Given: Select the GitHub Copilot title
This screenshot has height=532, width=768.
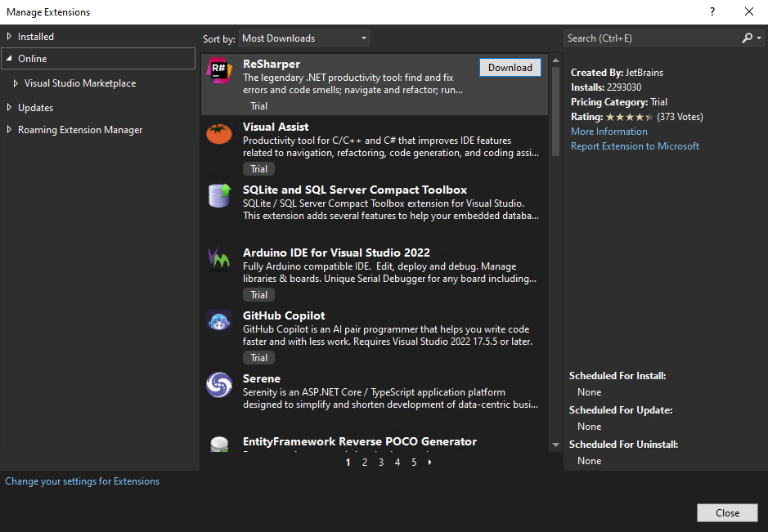Looking at the screenshot, I should point(284,315).
